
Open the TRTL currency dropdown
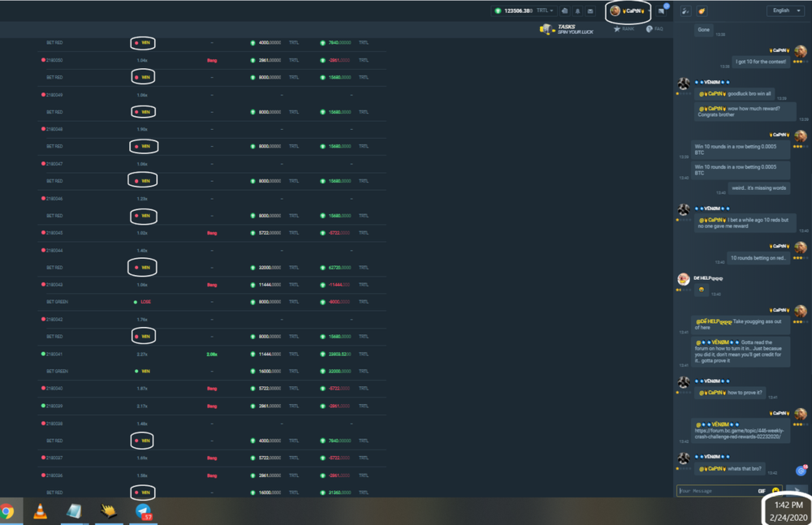545,11
